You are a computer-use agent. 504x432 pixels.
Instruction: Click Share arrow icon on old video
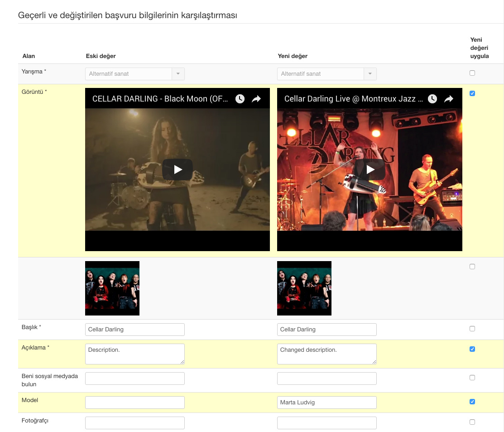point(256,99)
